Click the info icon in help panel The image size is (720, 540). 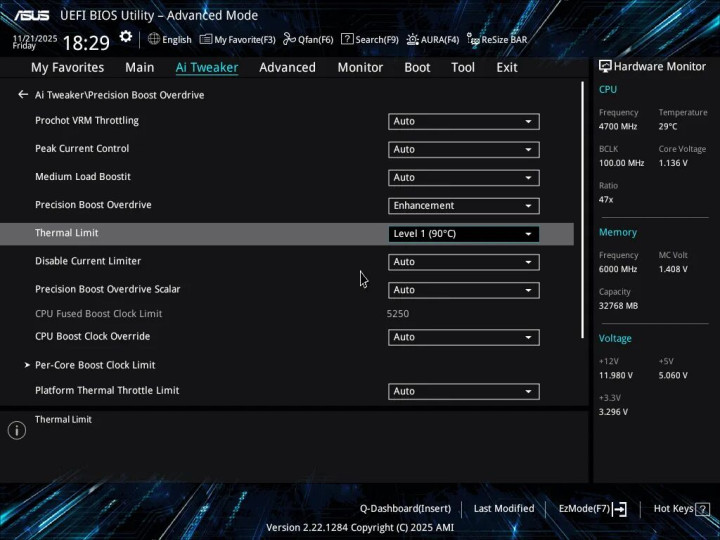pos(16,430)
